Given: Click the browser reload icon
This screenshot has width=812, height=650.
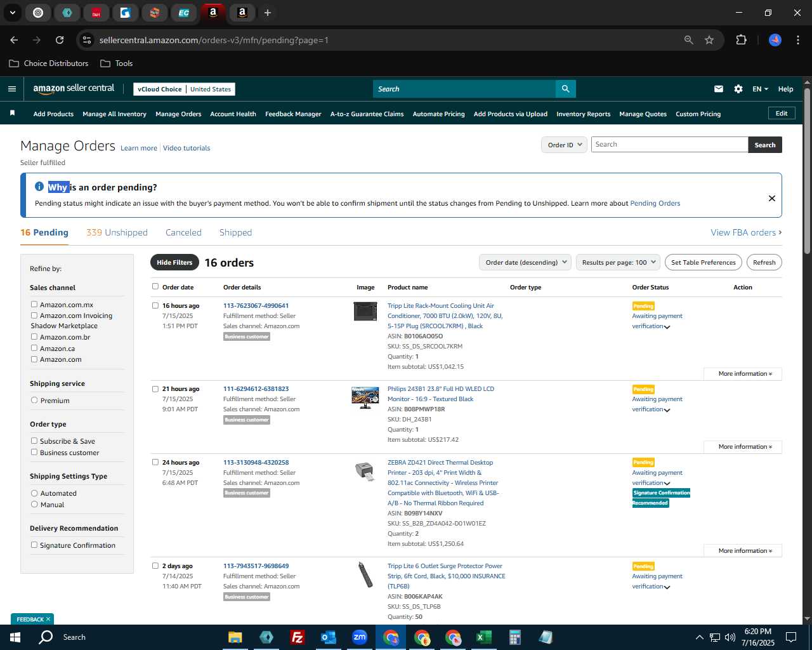Looking at the screenshot, I should pos(60,40).
